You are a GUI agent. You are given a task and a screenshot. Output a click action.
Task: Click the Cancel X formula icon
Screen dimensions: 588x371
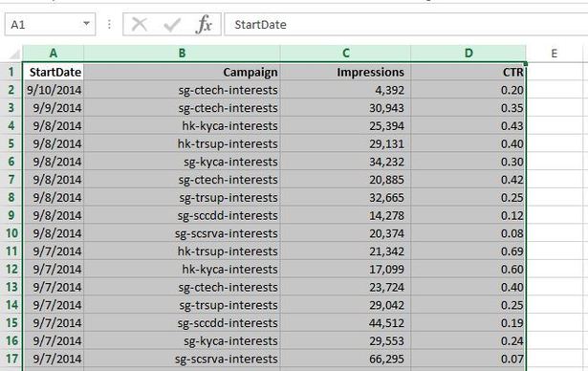tap(140, 25)
